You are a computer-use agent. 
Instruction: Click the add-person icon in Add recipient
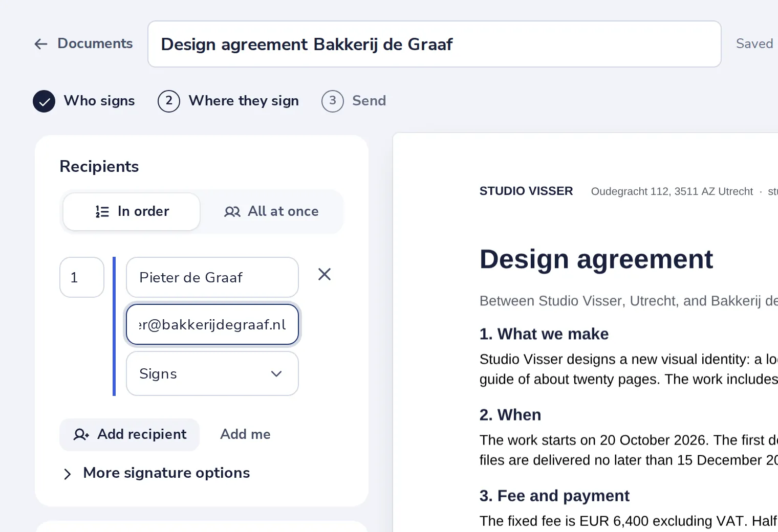[81, 435]
